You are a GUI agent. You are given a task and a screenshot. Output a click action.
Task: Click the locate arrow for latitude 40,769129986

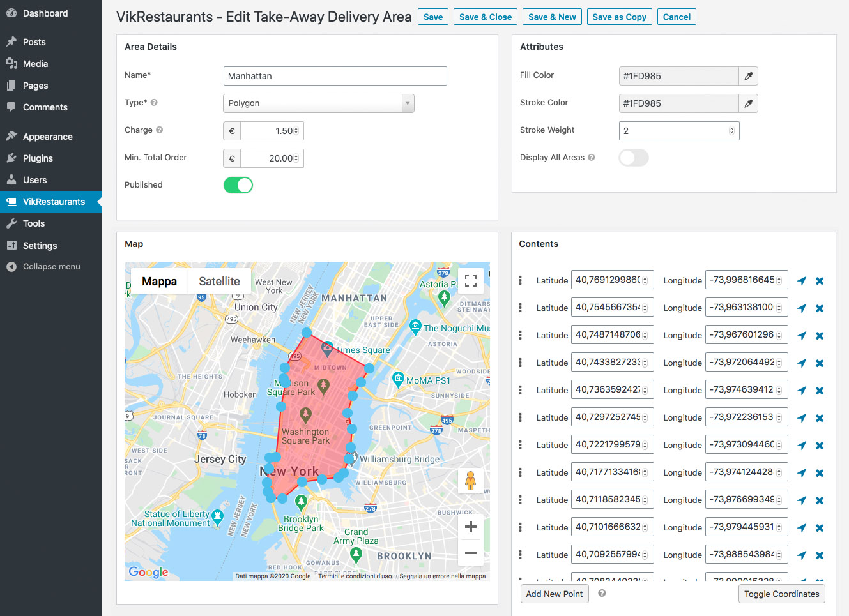[802, 281]
